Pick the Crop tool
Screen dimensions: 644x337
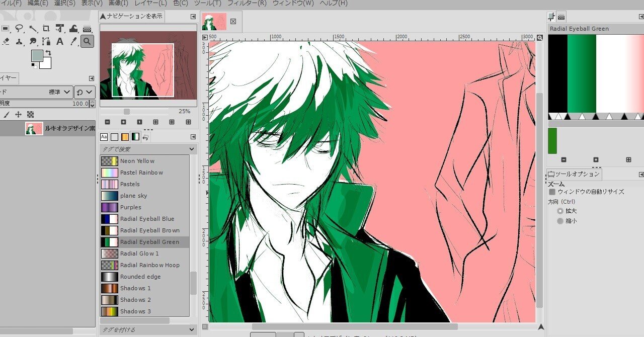[46, 29]
